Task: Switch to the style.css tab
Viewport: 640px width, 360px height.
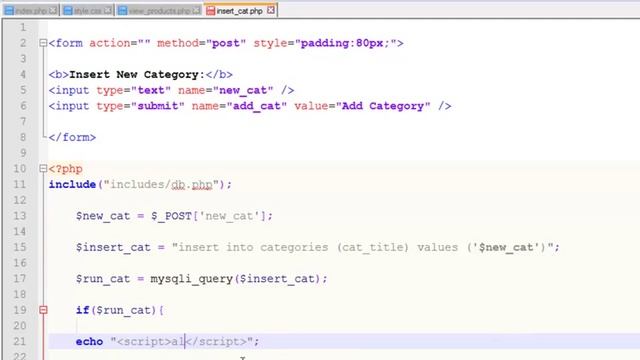Action: pyautogui.click(x=87, y=11)
